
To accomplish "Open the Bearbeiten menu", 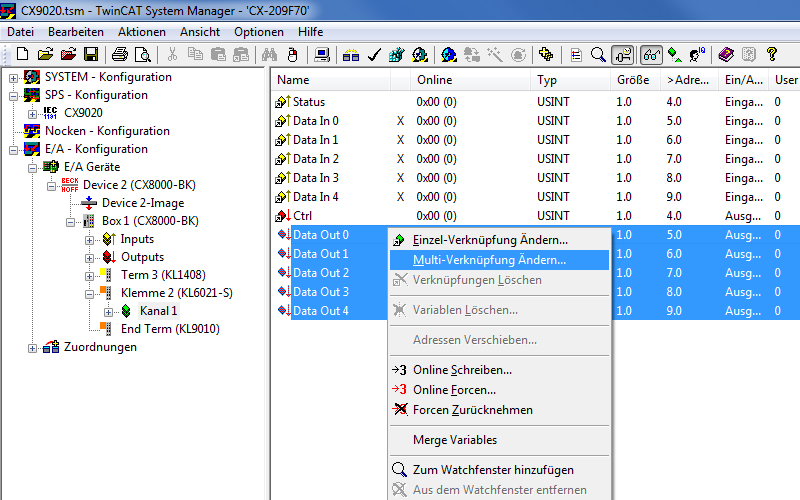I will [x=76, y=32].
